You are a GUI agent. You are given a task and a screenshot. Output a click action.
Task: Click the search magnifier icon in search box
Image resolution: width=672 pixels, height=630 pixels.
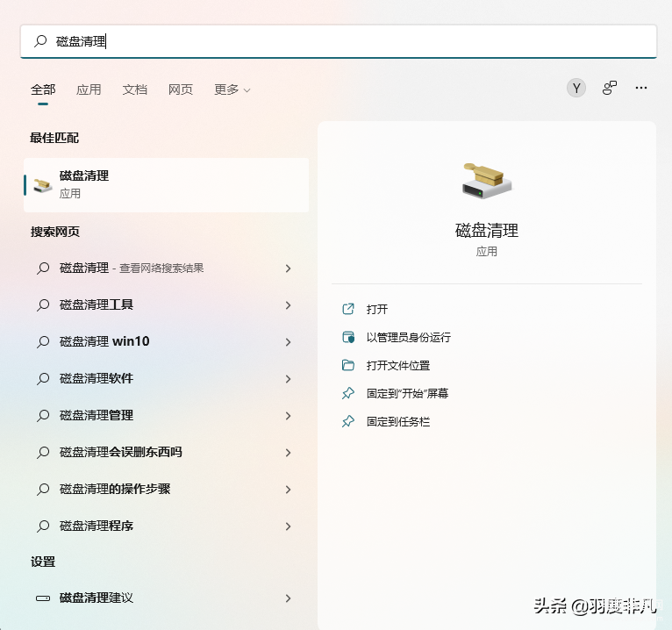coord(40,41)
